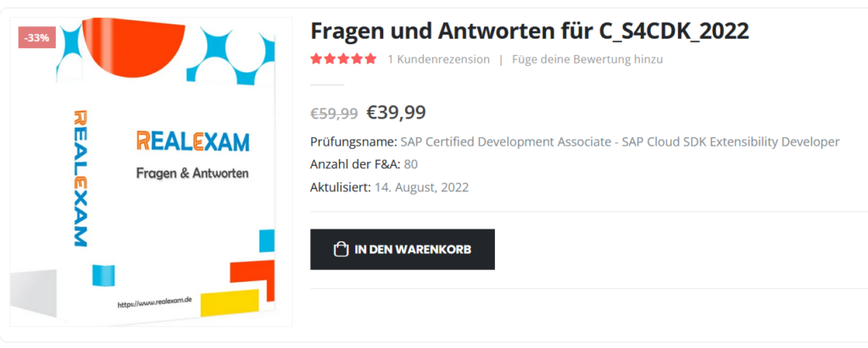
Task: Click the -33% discount badge
Action: (37, 38)
